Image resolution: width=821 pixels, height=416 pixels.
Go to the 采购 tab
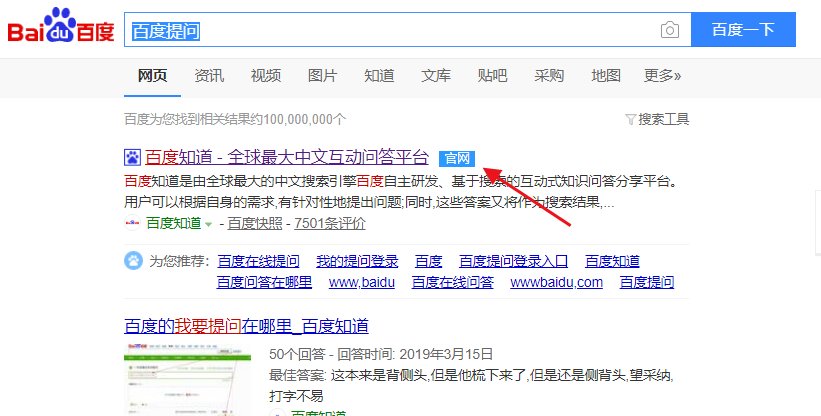click(549, 76)
